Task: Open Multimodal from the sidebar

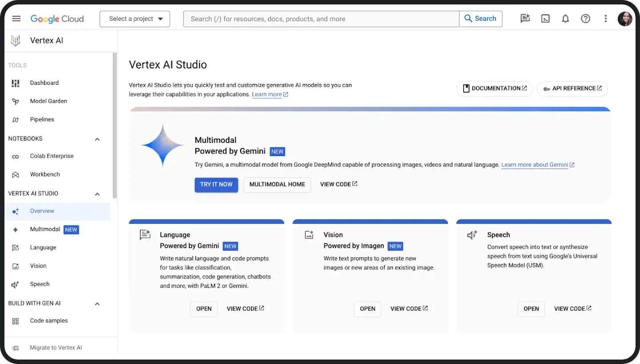Action: (x=45, y=229)
